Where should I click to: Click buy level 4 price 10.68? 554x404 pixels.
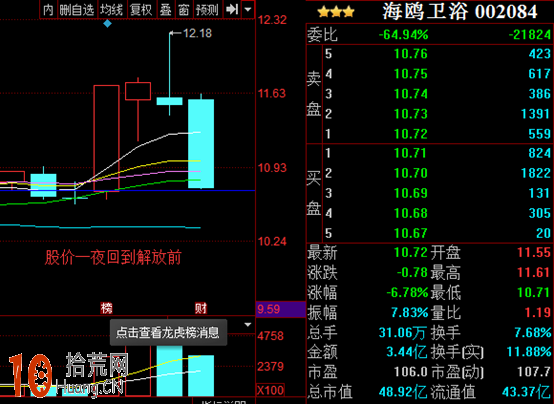point(411,213)
